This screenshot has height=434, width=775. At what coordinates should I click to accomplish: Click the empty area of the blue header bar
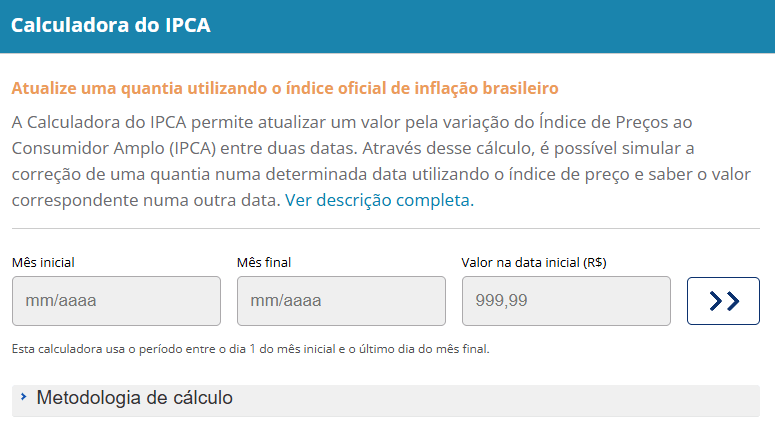500,26
